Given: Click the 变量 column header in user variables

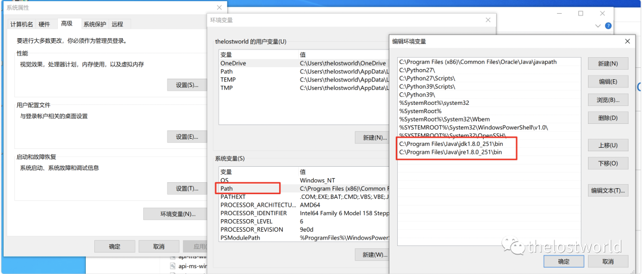Looking at the screenshot, I should coord(259,55).
